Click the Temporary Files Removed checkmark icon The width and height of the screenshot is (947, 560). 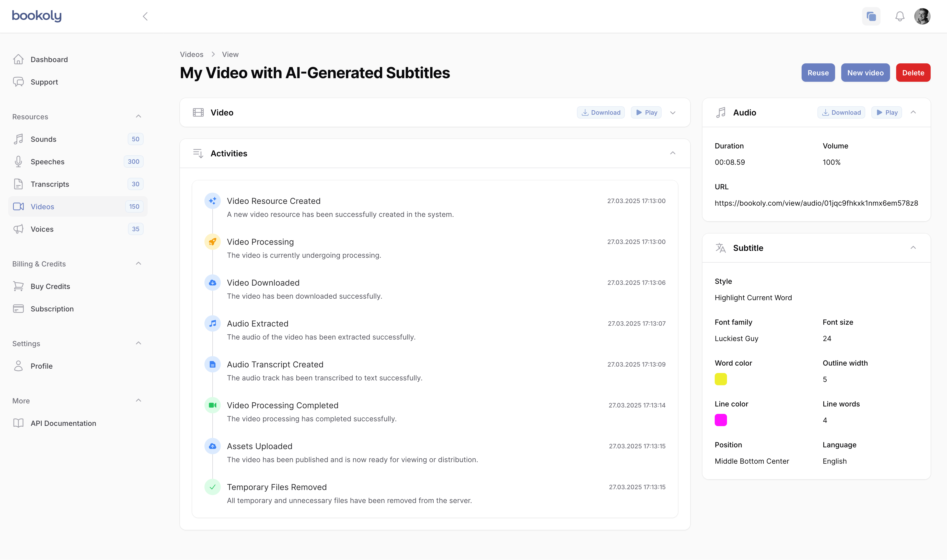[213, 487]
